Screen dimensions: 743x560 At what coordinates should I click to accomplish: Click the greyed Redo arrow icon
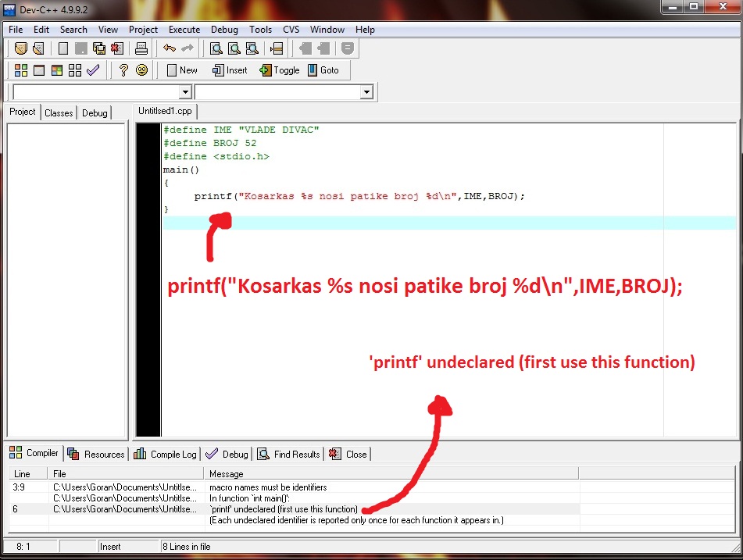click(x=188, y=48)
